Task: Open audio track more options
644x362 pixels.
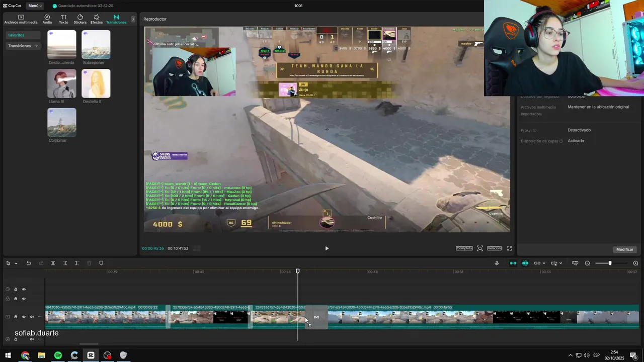Action: [x=40, y=339]
